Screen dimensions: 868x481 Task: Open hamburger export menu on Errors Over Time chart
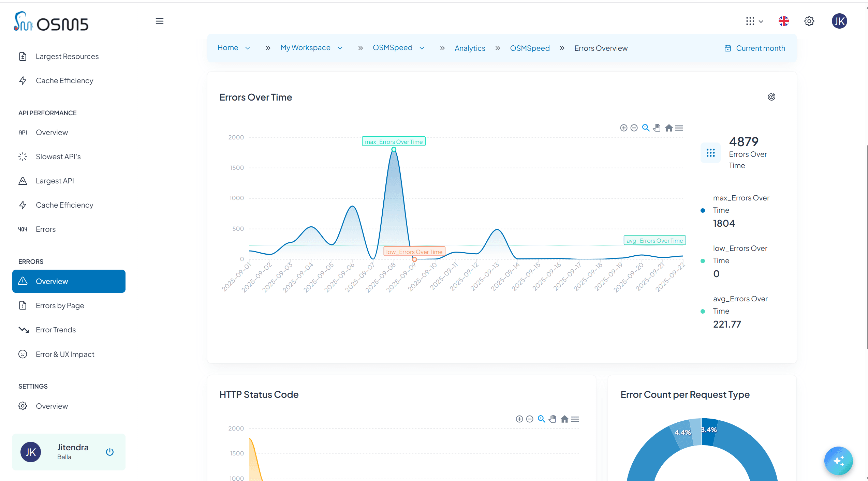[679, 128]
